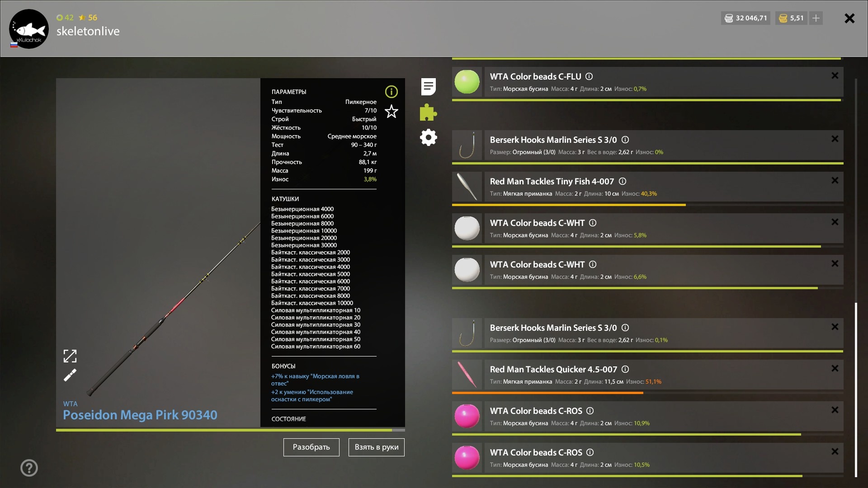Show info for first Berserk Hooks Marlin hook
This screenshot has height=488, width=868.
point(625,140)
